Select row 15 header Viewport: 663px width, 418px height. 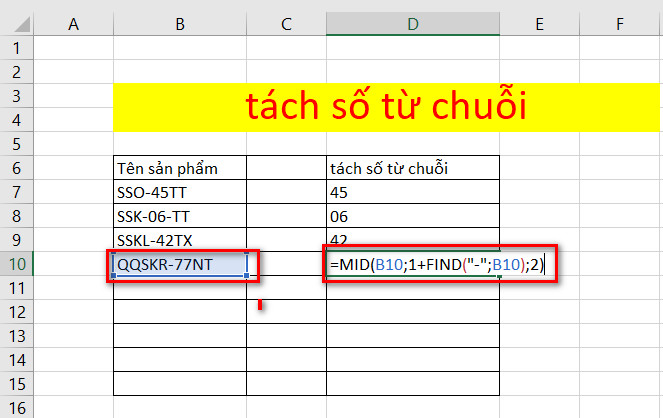(16, 384)
